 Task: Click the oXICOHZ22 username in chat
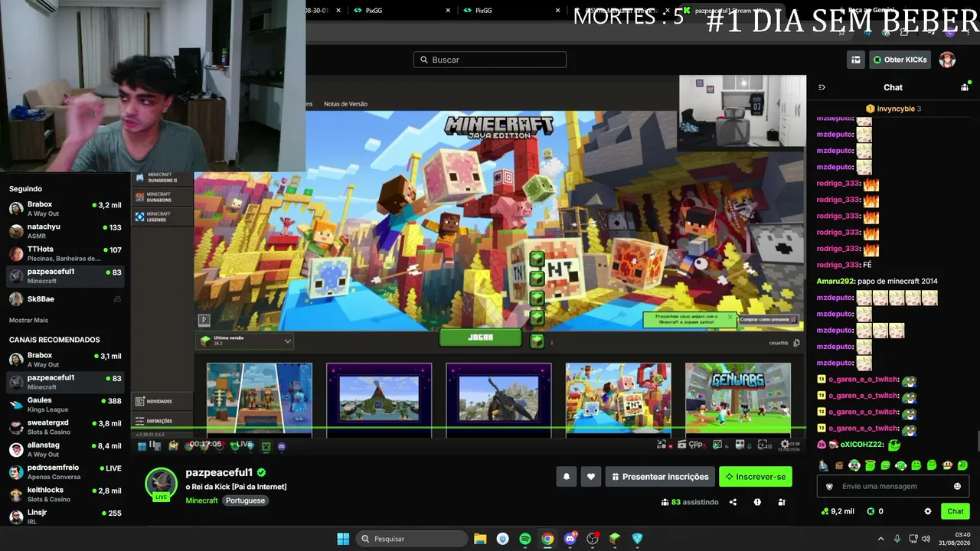862,445
